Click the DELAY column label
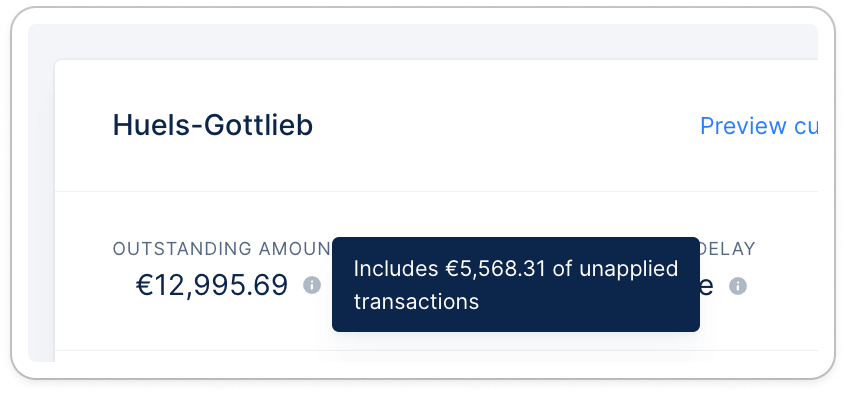The height and width of the screenshot is (394, 846). tap(727, 249)
